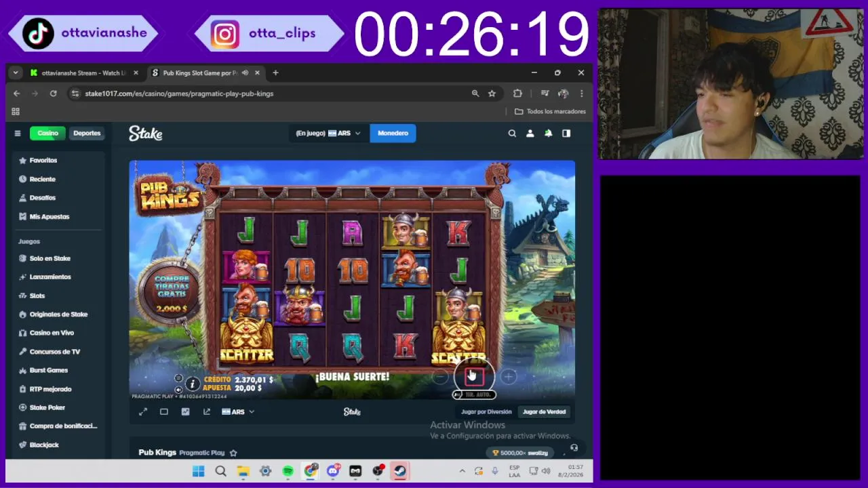This screenshot has height=488, width=868.
Task: Open RTP mejorado in the sidebar
Action: tap(58, 389)
